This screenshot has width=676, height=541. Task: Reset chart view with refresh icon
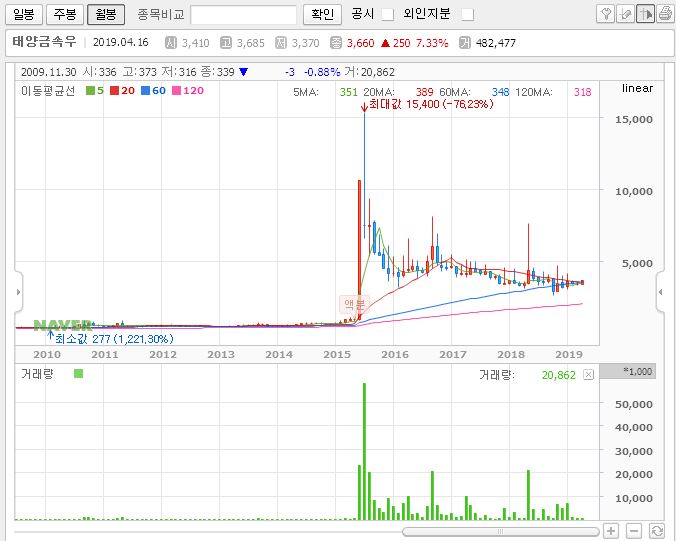click(x=656, y=531)
